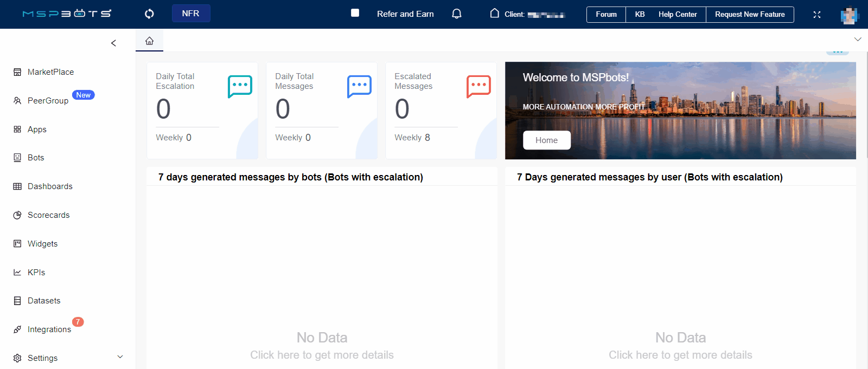Open Widgets in the sidebar
The width and height of the screenshot is (868, 369).
[x=43, y=244]
